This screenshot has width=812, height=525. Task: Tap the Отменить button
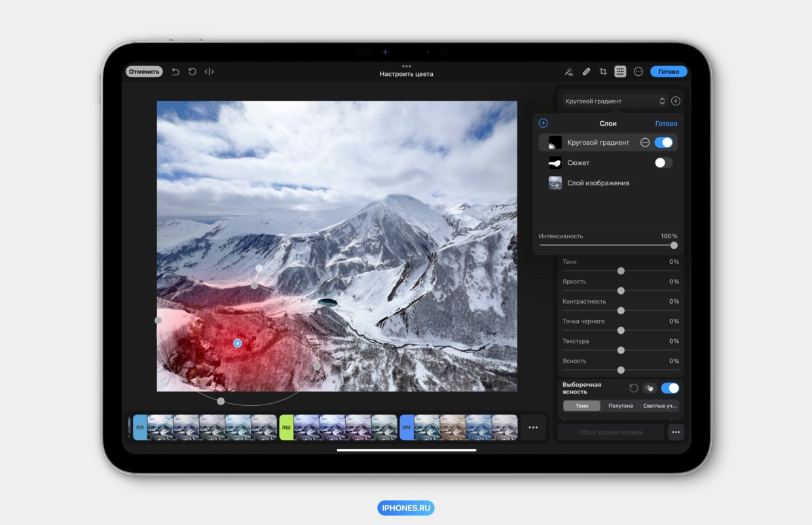[144, 72]
